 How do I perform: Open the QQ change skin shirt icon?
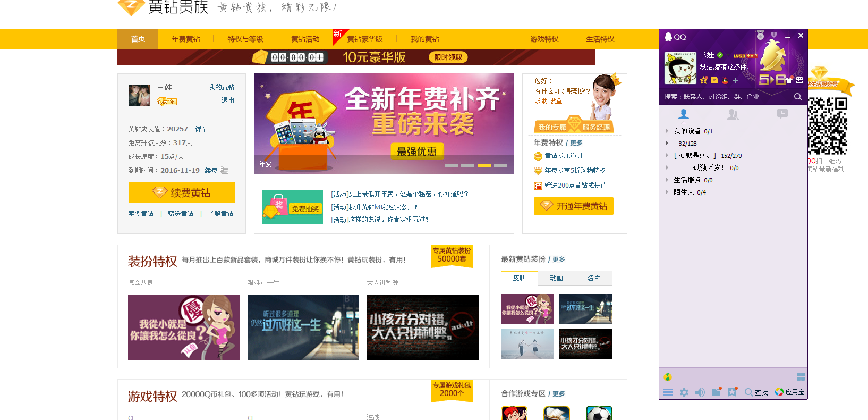click(789, 80)
